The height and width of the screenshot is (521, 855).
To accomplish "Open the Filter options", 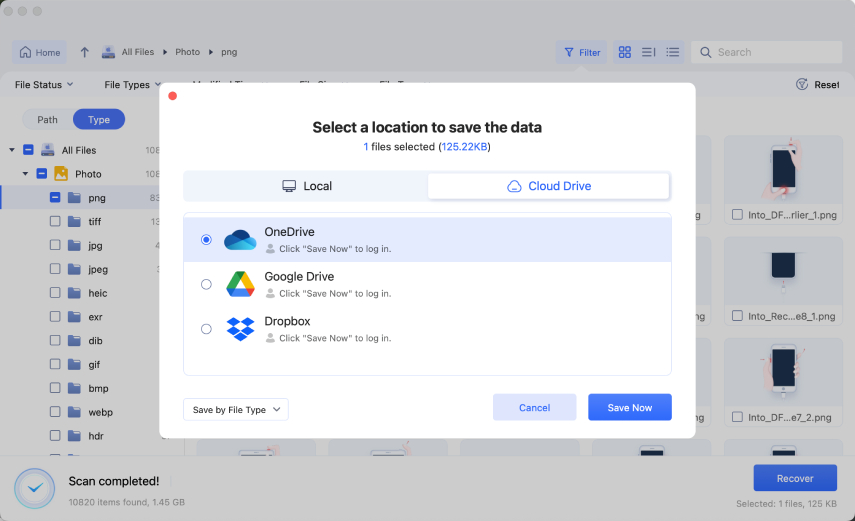I will point(581,52).
